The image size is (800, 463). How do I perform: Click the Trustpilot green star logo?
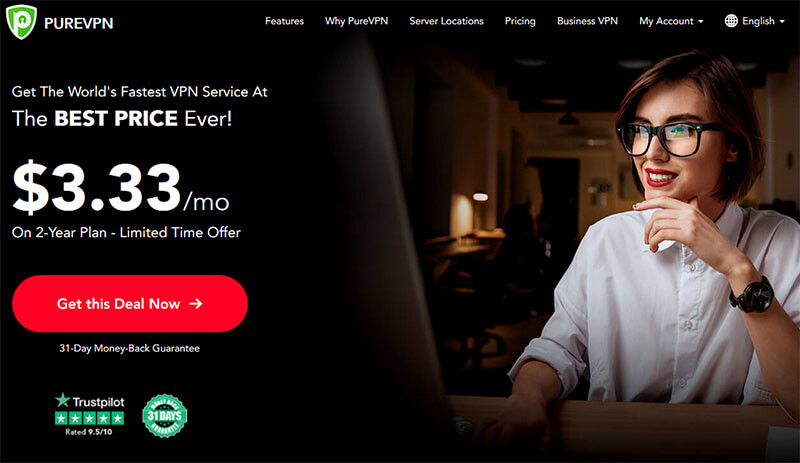(62, 400)
